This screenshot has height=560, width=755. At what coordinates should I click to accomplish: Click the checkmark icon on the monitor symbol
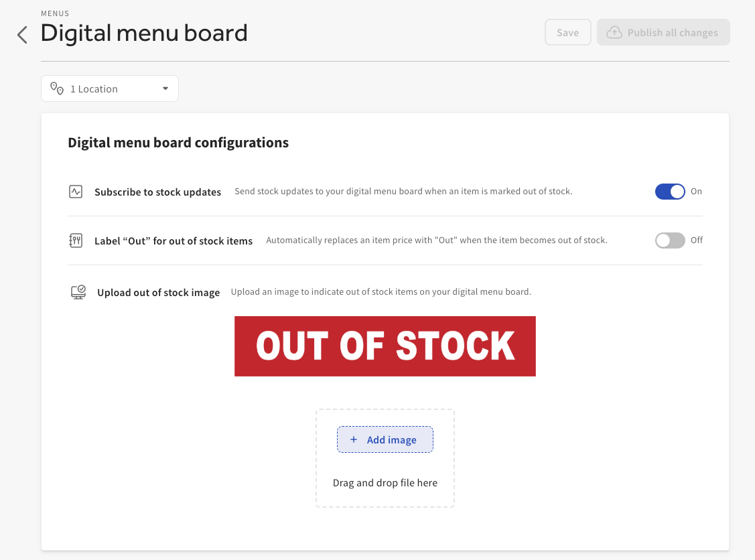(x=81, y=288)
